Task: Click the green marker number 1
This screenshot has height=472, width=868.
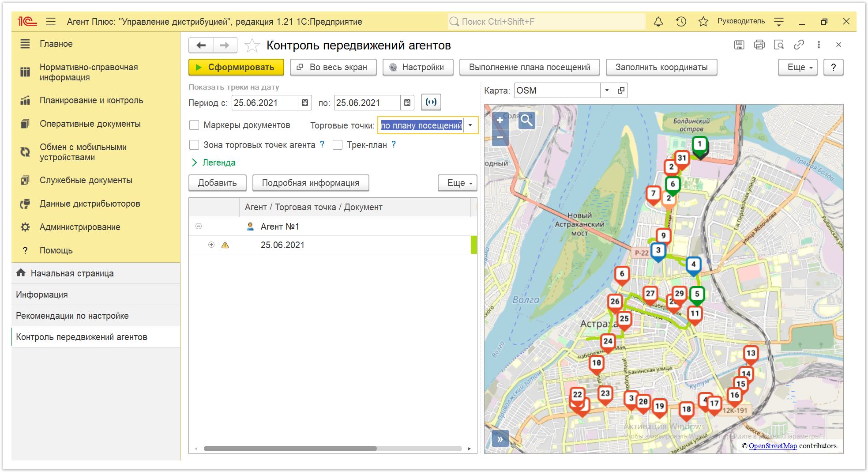Action: (699, 145)
